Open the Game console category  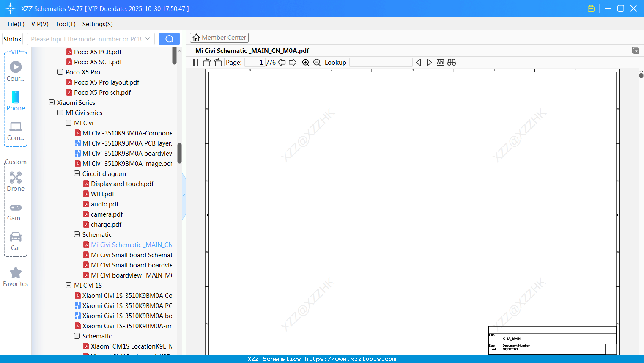(16, 212)
